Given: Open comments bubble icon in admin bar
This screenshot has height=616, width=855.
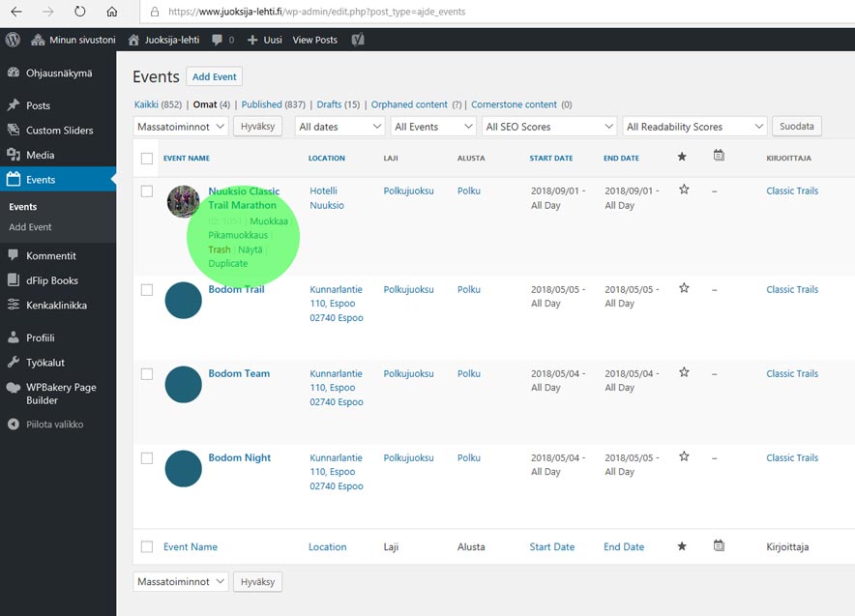Looking at the screenshot, I should (218, 40).
